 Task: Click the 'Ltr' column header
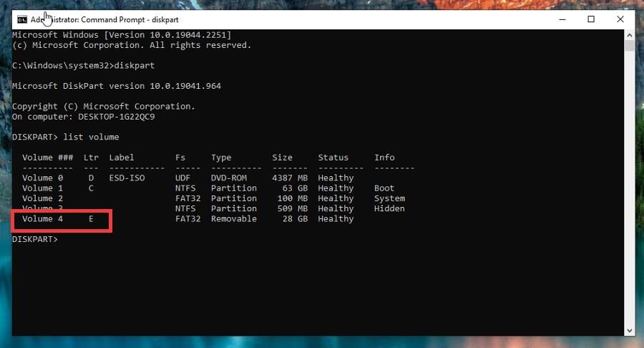[91, 158]
